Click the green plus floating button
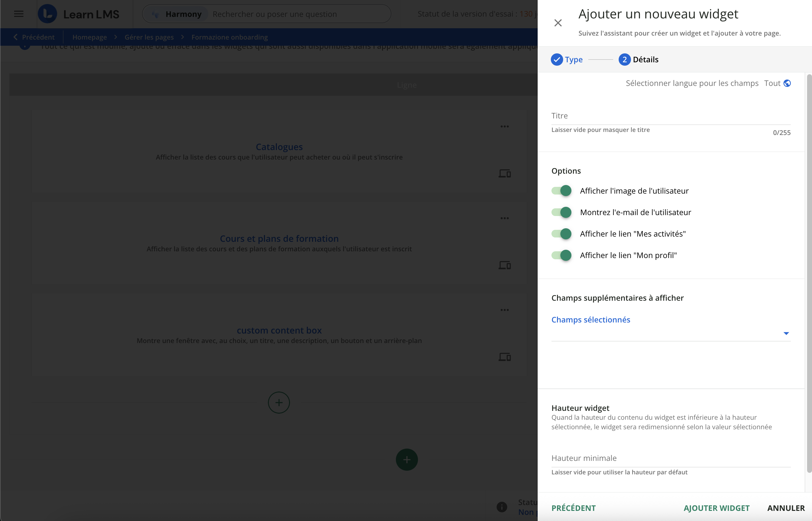Screen dimensions: 812x521 click(x=407, y=459)
